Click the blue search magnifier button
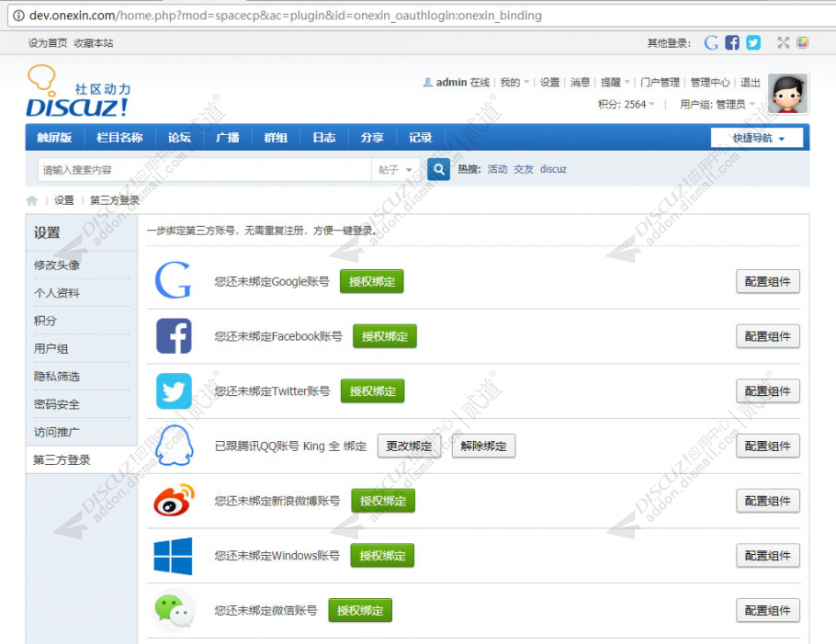The width and height of the screenshot is (836, 644). [438, 170]
